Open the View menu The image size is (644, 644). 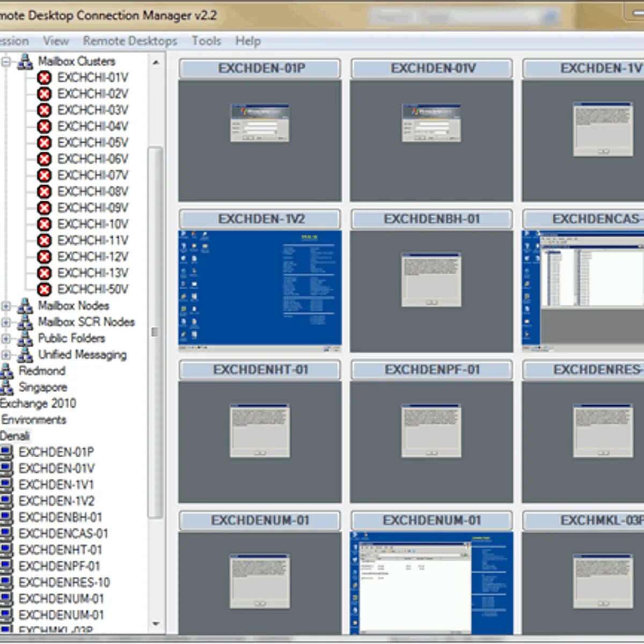click(x=55, y=41)
